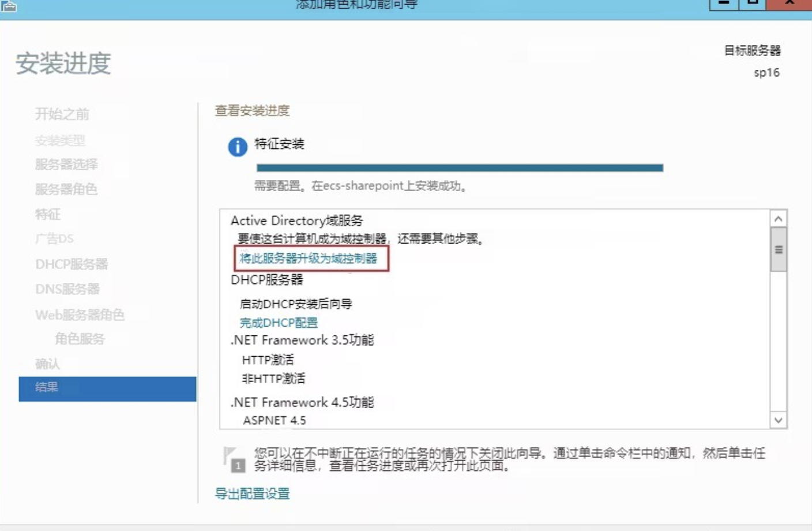812x531 pixels.
Task: Open Web服务器角色 wizard step
Action: click(x=80, y=315)
